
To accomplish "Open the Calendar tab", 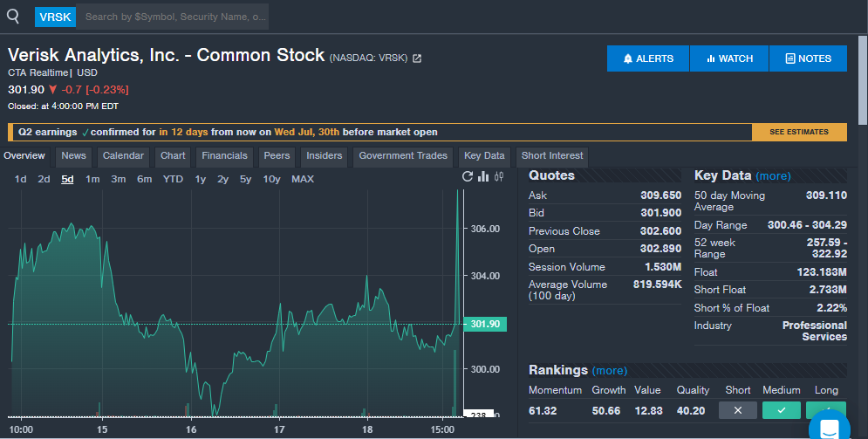I will pyautogui.click(x=123, y=156).
